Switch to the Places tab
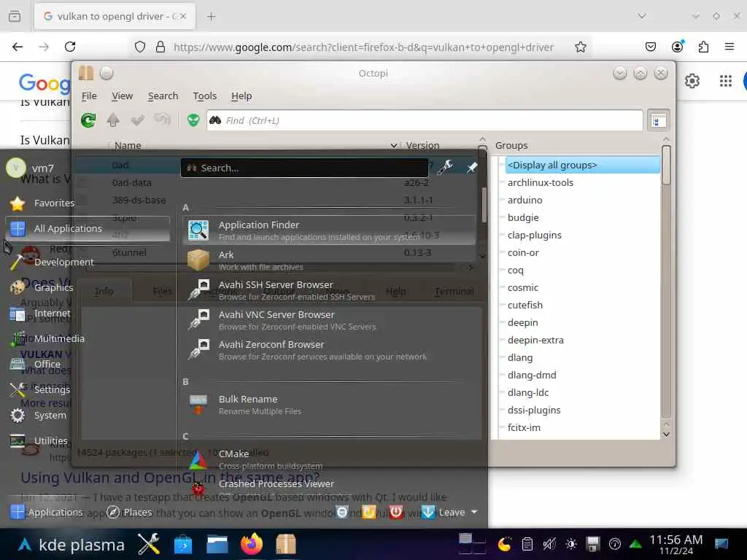 [x=128, y=513]
